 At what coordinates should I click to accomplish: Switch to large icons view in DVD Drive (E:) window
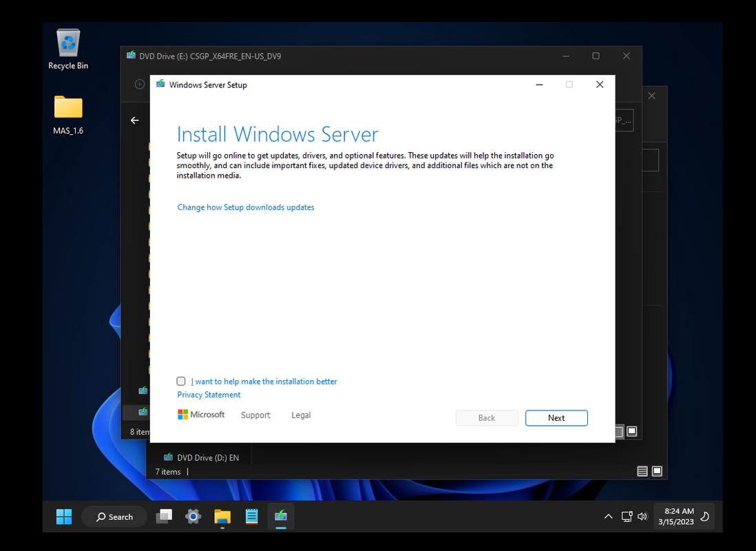[631, 431]
